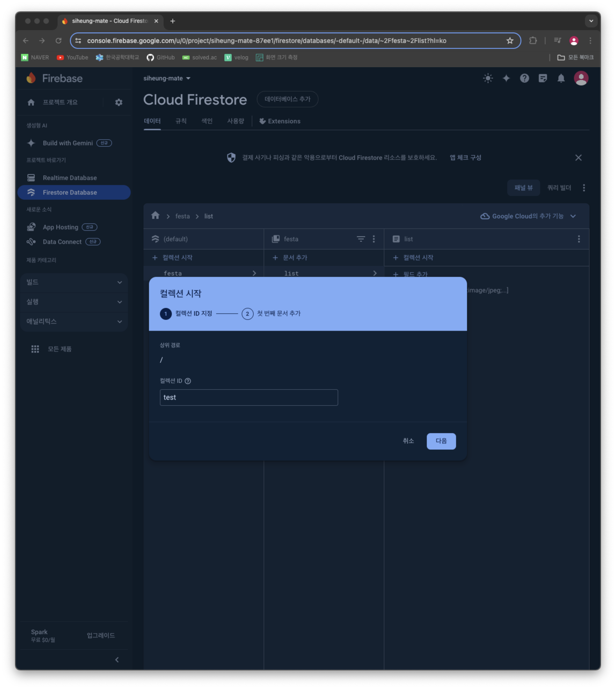Image resolution: width=616 pixels, height=689 pixels.
Task: Select 패널 뷰 view mode
Action: pyautogui.click(x=523, y=188)
